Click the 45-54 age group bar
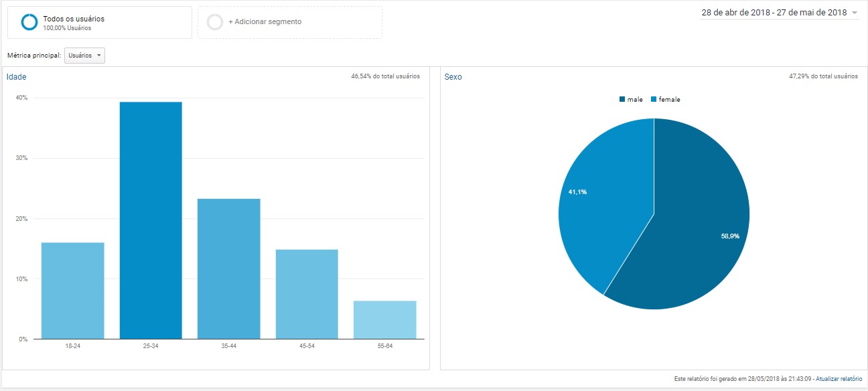Screen dimensions: 868x391 [307, 294]
